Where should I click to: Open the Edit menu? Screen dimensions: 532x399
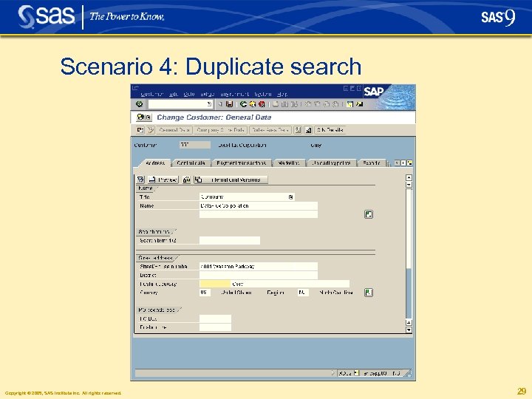point(174,94)
